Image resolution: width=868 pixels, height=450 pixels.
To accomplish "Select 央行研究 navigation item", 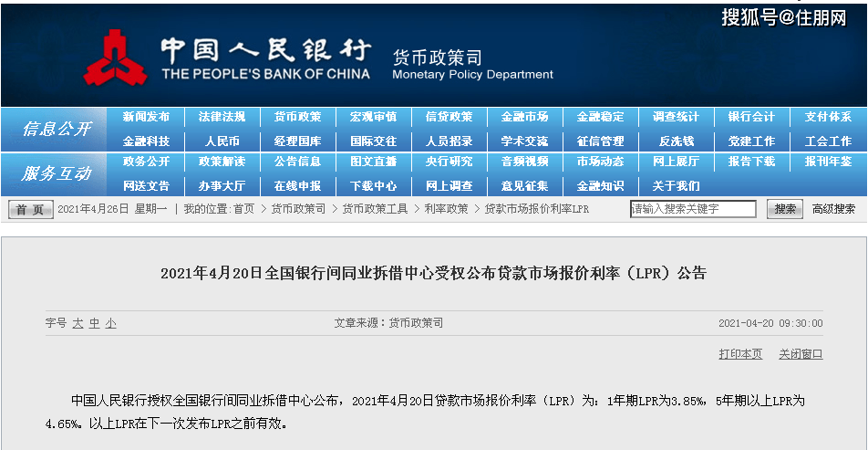I will (449, 162).
